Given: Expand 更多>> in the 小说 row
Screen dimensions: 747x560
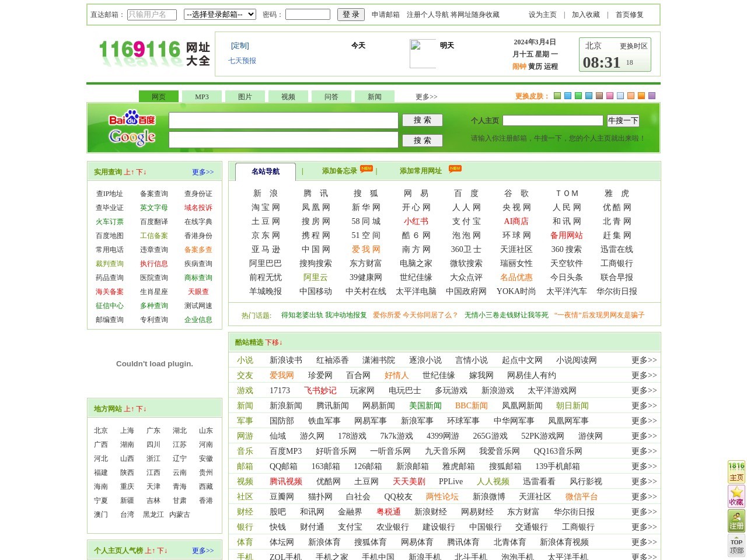Looking at the screenshot, I should click(644, 360).
